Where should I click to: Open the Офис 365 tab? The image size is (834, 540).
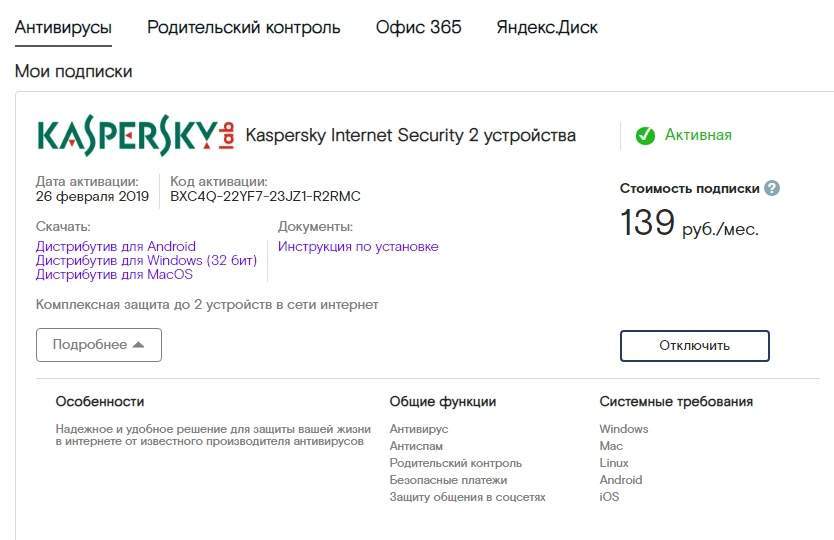[419, 27]
